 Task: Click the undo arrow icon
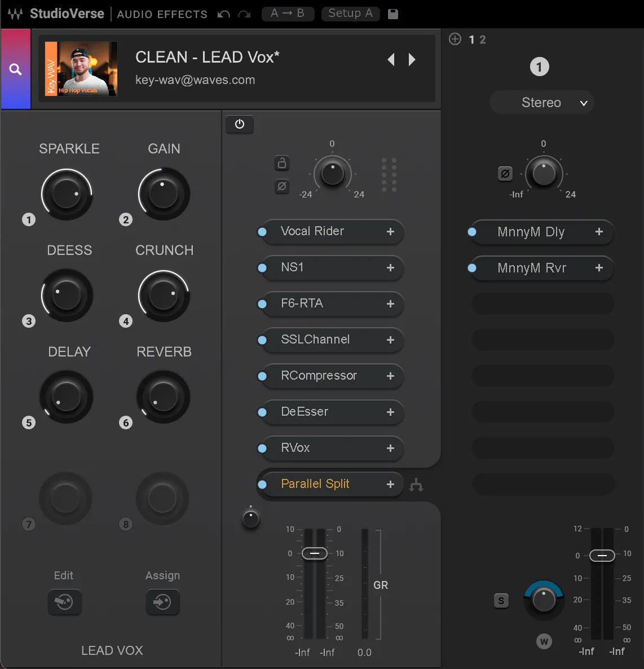point(224,14)
